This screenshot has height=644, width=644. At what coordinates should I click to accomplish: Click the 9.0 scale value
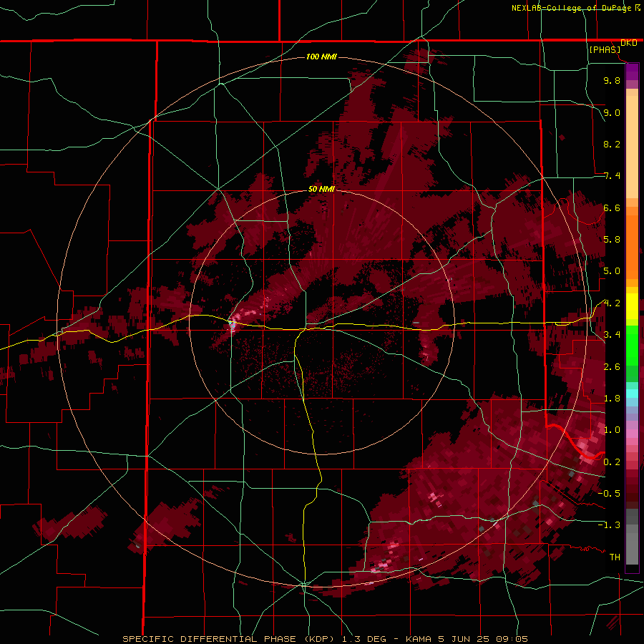coord(612,112)
